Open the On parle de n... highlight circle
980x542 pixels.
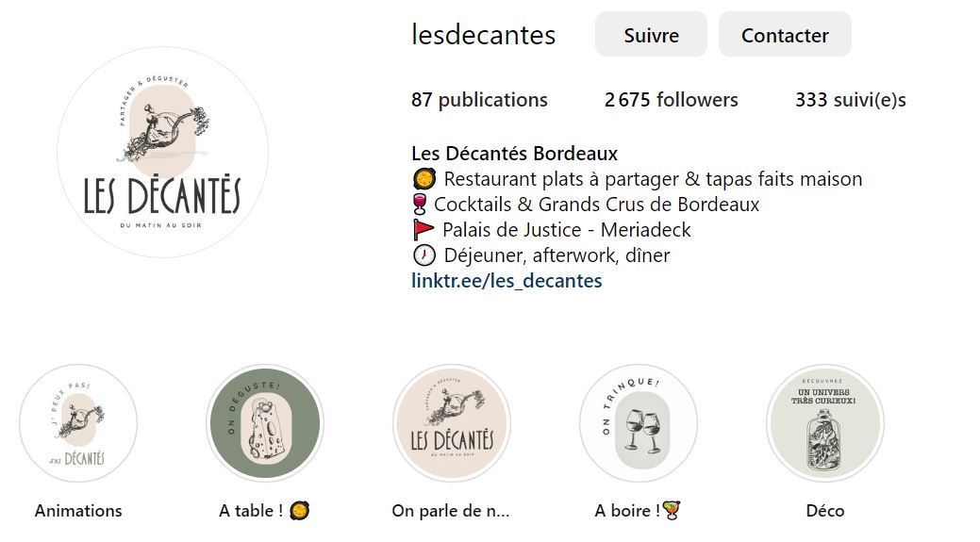pos(452,423)
